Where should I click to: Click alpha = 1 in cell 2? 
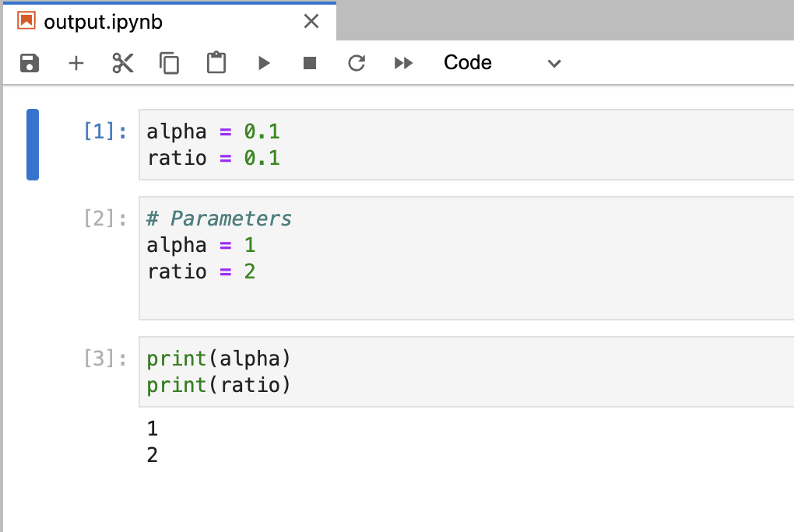201,245
